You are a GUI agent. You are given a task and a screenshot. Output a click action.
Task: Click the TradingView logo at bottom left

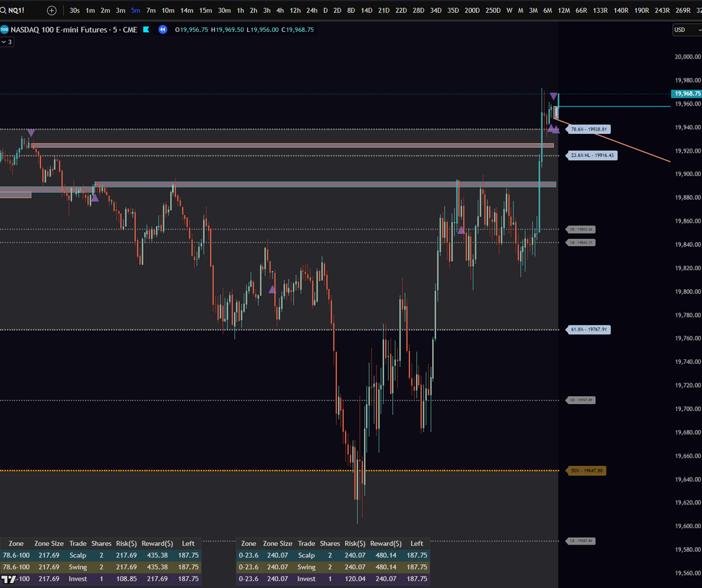pos(9,579)
